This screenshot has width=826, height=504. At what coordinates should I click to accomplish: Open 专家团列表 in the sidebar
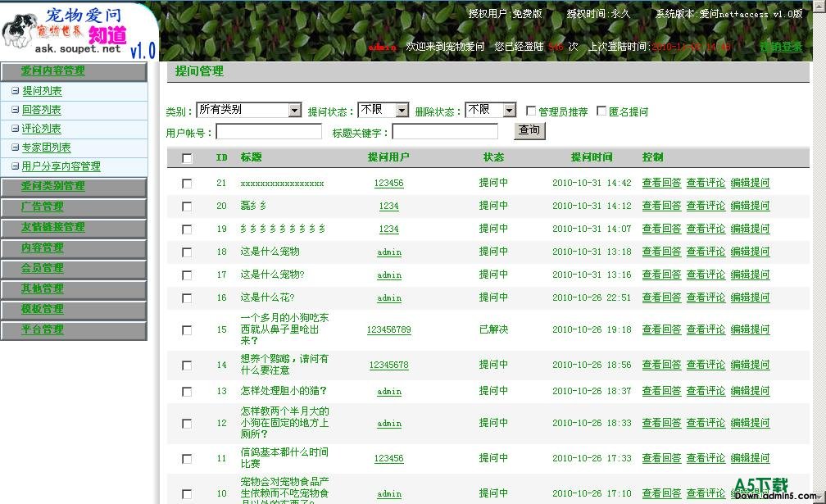(47, 148)
